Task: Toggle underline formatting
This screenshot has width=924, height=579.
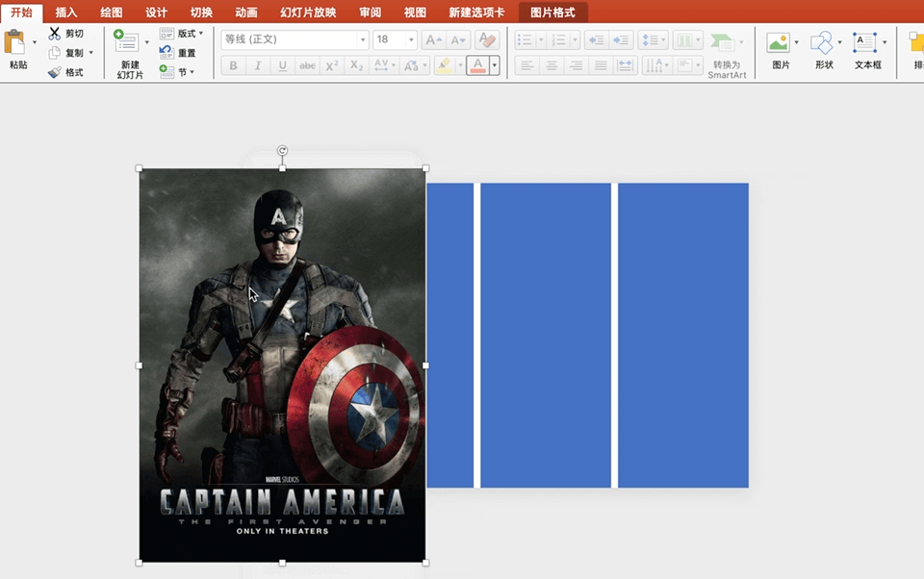Action: (x=282, y=65)
